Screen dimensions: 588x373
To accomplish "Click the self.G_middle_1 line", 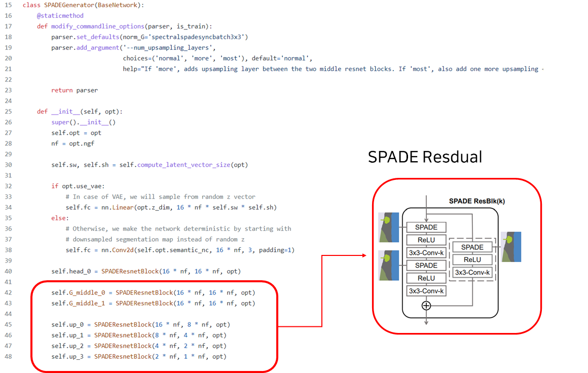I will 153,303.
